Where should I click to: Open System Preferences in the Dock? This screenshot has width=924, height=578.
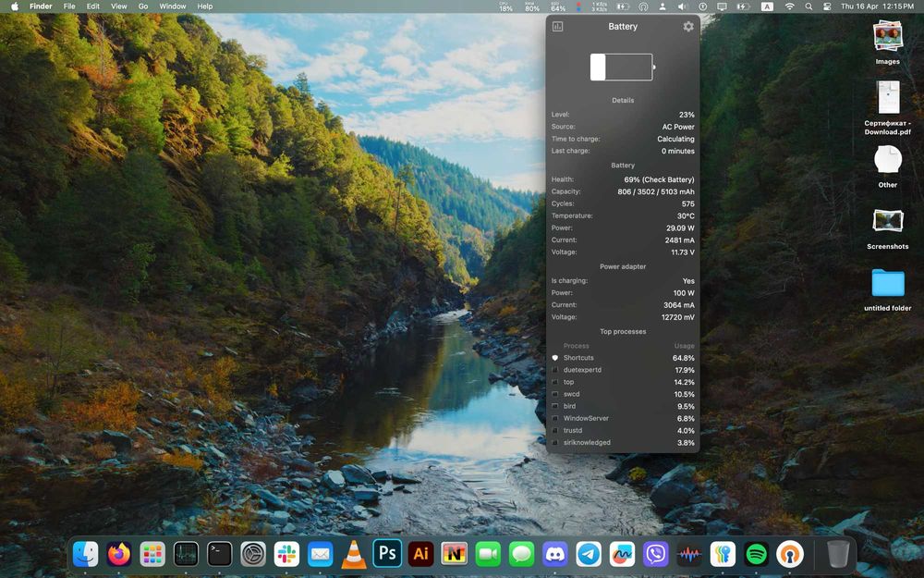click(253, 554)
